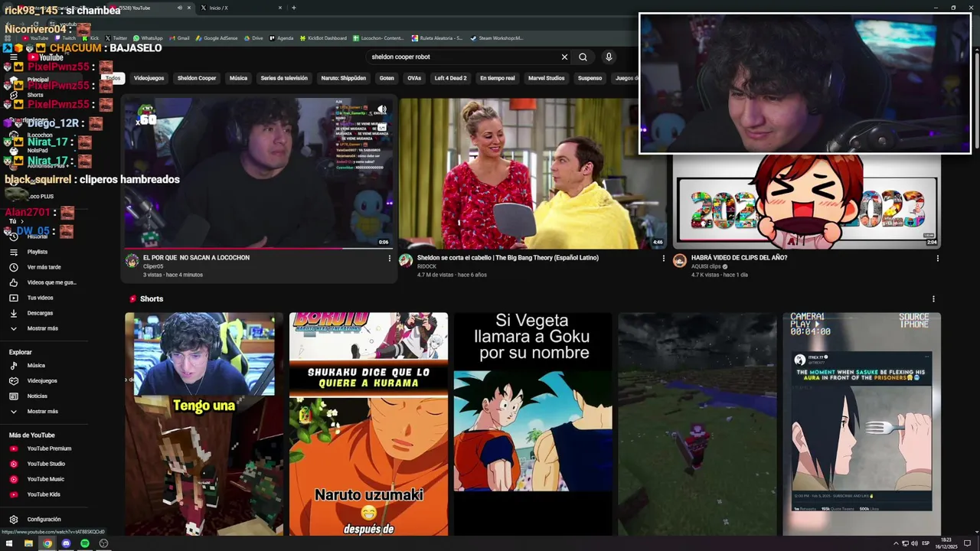Open the Si Vegeta llamara a Goku short
Screen dimensions: 980x551
533,424
